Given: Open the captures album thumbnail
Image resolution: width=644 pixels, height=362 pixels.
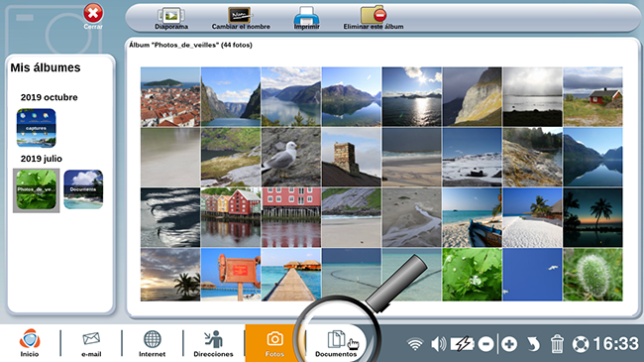Looking at the screenshot, I should click(36, 128).
